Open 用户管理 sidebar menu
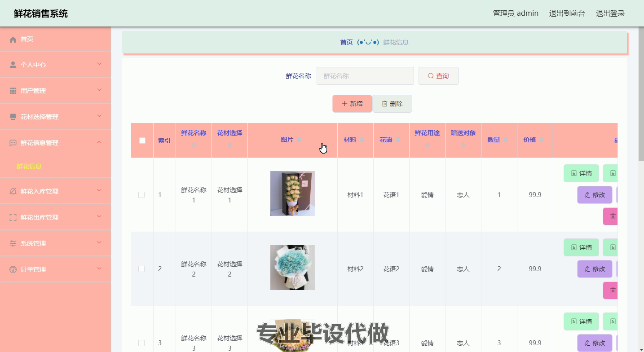This screenshot has height=352, width=644. pos(55,91)
